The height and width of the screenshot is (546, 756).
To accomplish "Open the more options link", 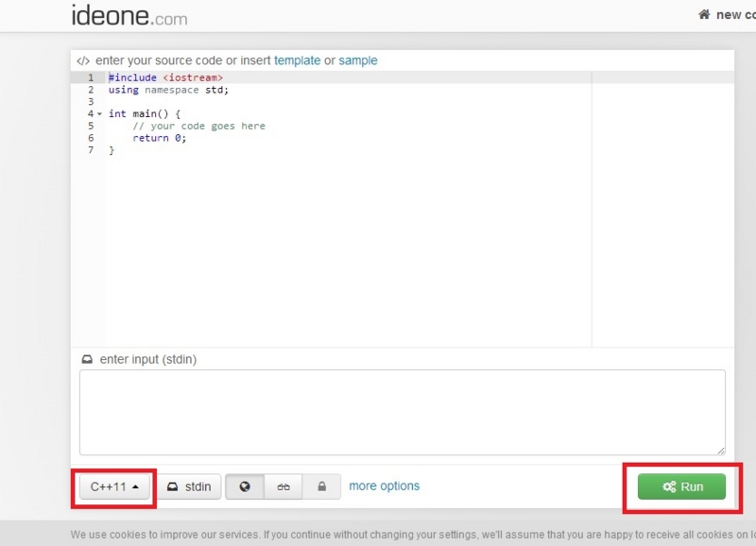I will point(385,486).
